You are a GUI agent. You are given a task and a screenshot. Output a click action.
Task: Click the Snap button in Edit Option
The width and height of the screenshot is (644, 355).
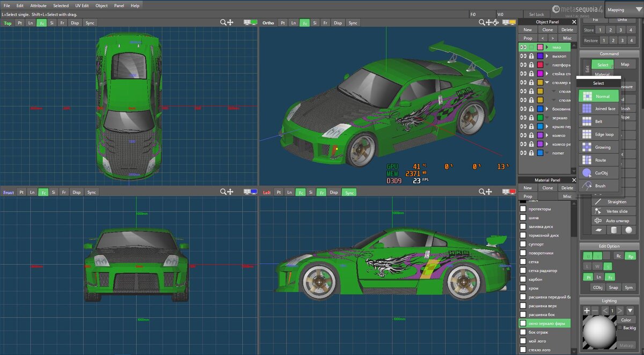point(613,287)
